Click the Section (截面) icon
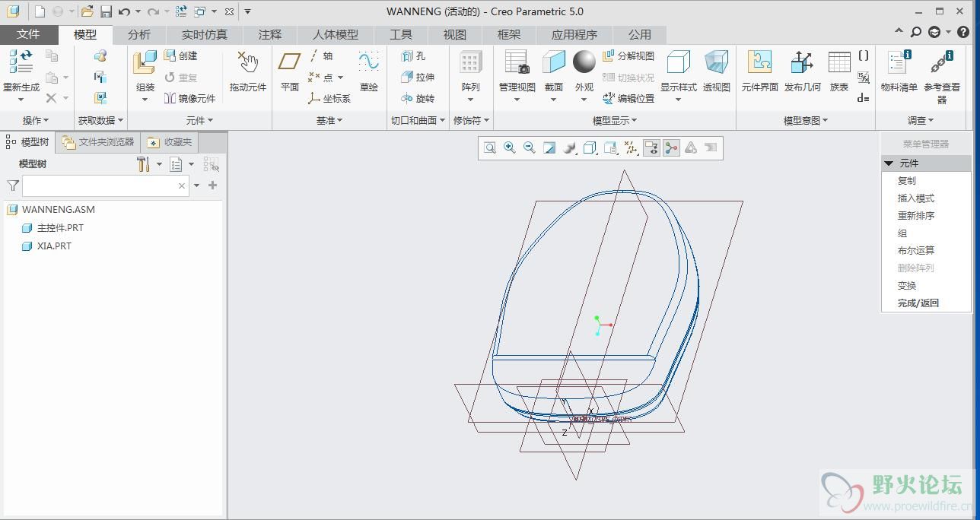 coord(554,62)
